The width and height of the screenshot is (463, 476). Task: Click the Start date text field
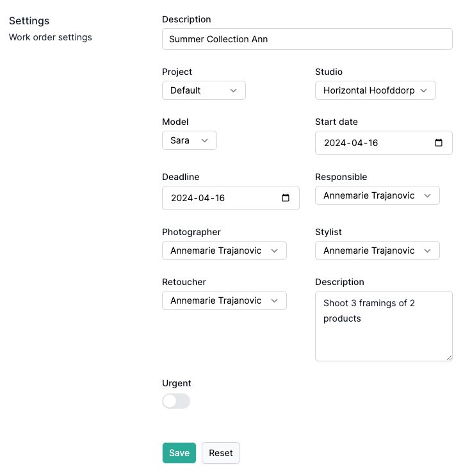point(384,143)
